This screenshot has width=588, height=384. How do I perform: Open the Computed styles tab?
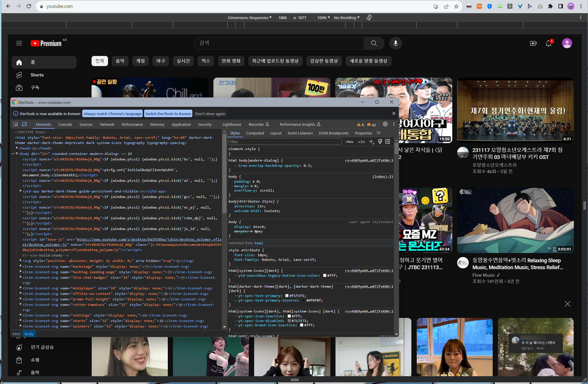[255, 133]
